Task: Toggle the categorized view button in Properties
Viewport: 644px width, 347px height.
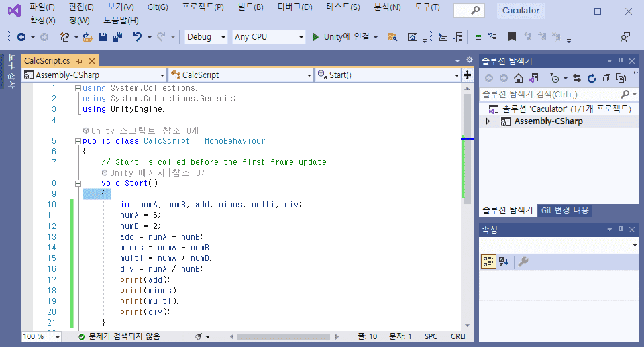Action: click(488, 262)
